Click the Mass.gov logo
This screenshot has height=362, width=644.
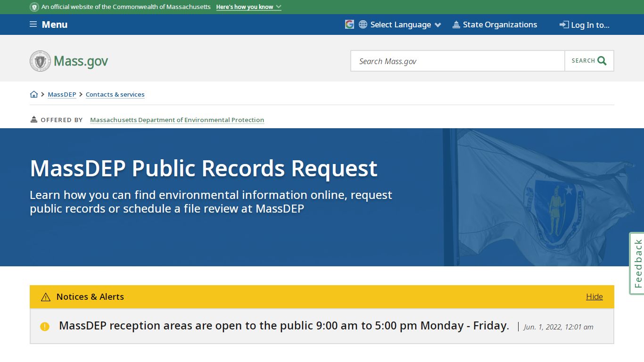69,61
